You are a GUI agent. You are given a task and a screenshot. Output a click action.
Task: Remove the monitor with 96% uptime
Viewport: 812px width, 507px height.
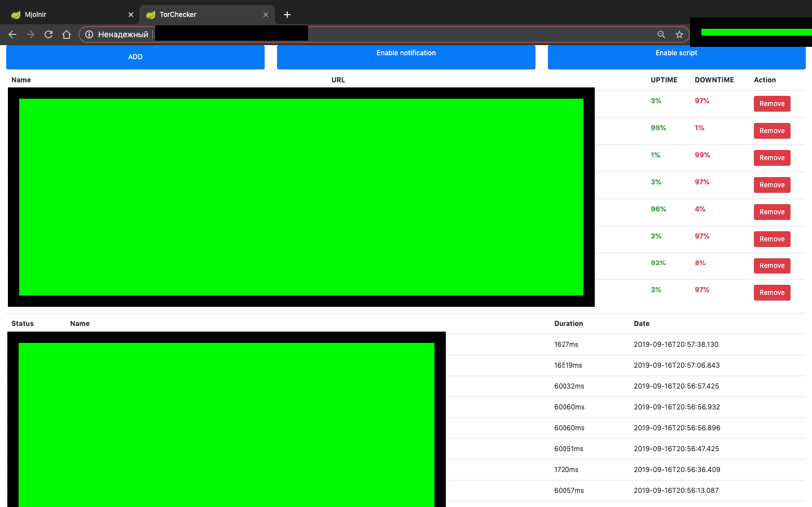click(x=772, y=211)
